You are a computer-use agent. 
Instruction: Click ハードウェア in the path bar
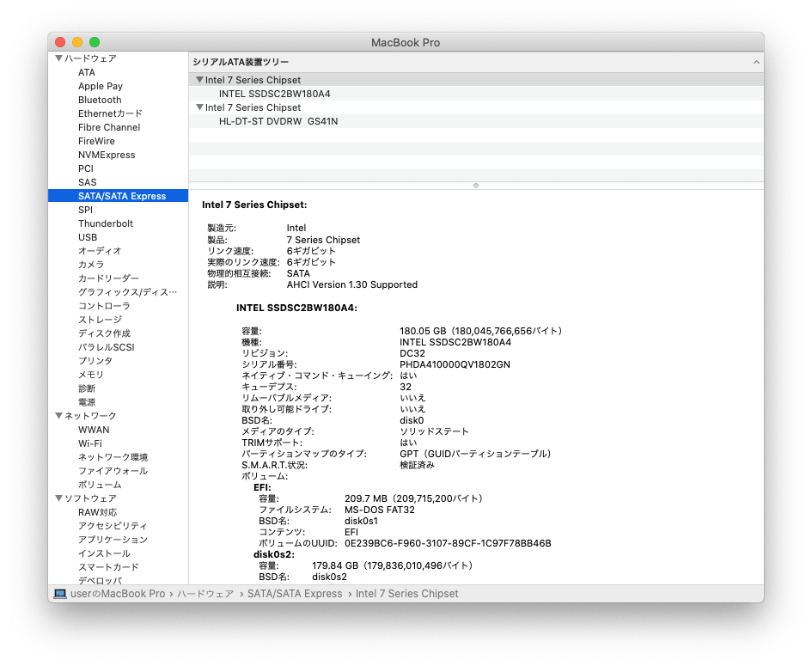205,594
